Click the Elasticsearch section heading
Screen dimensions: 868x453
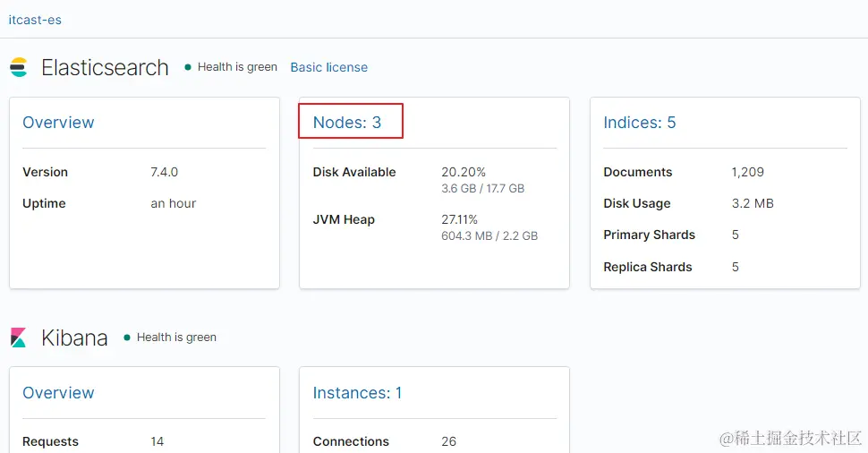point(106,67)
